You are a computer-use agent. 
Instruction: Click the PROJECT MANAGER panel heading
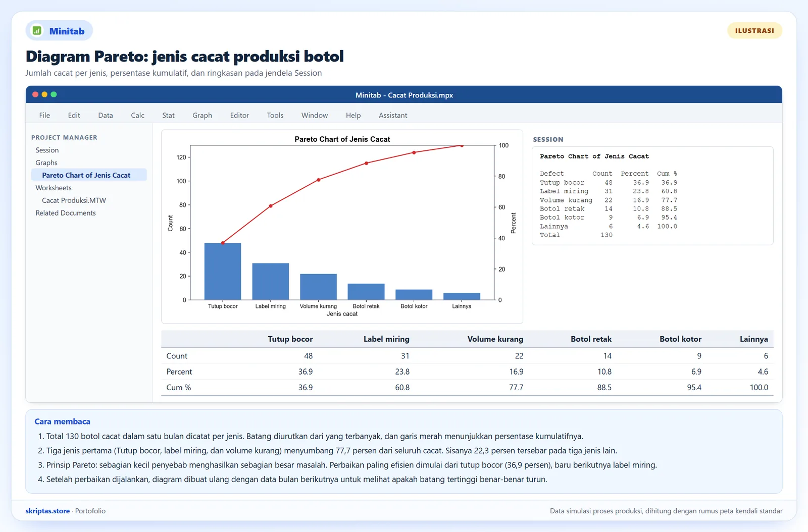(x=64, y=137)
